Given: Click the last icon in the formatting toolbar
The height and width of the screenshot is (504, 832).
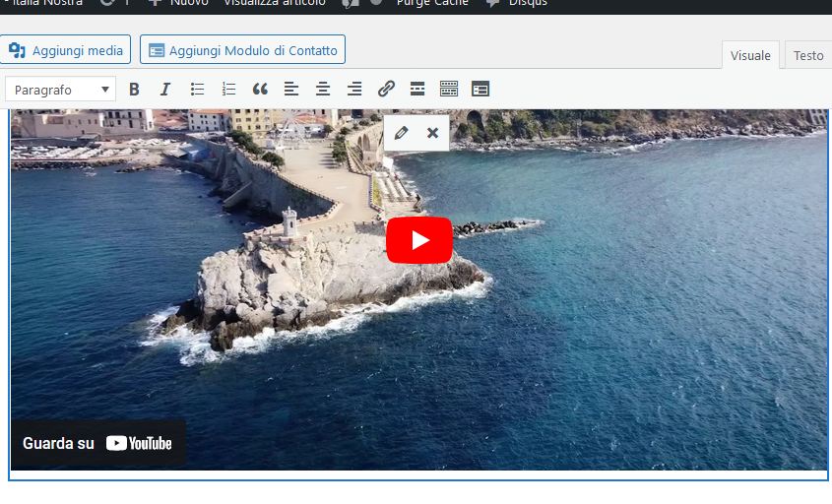Looking at the screenshot, I should point(480,90).
